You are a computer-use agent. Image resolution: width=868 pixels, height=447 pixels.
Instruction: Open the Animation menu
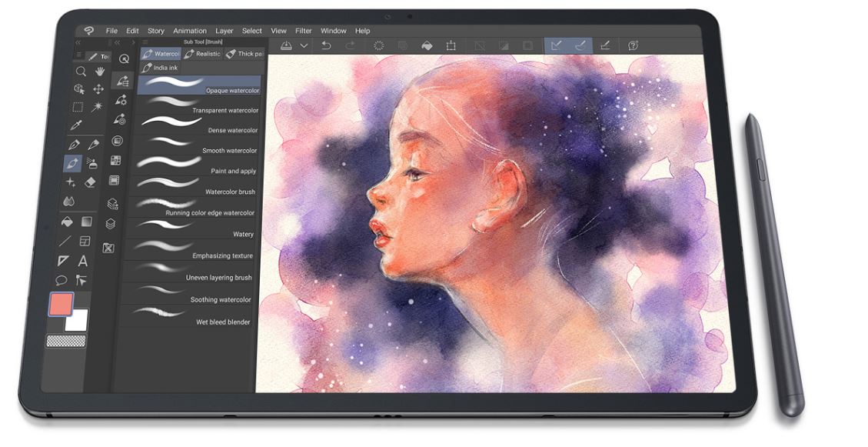click(x=190, y=31)
